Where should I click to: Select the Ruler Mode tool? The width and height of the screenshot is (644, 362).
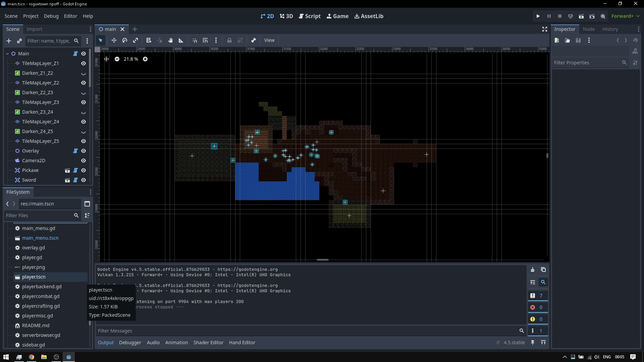point(181,40)
